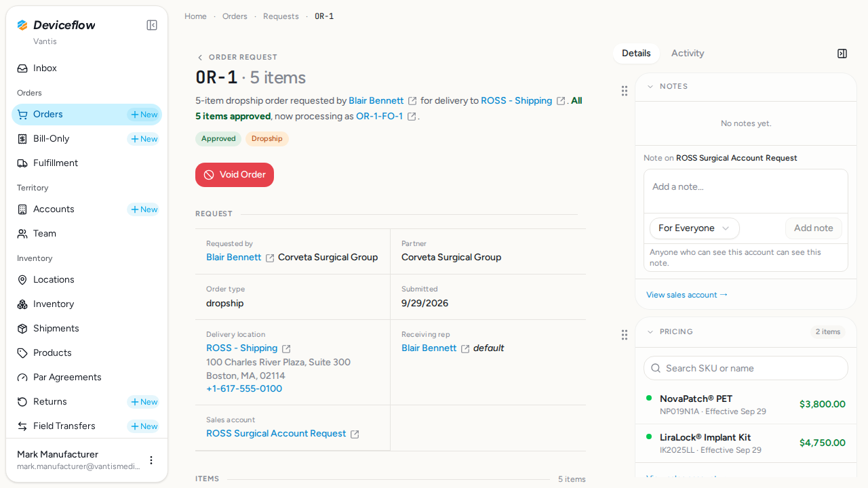Switch to the Activity tab
The height and width of the screenshot is (488, 868).
point(688,54)
